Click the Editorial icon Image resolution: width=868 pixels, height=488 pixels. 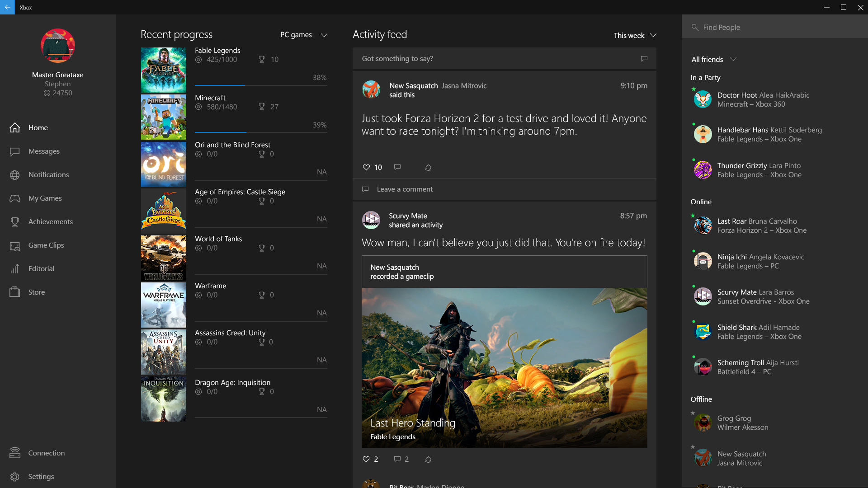15,268
